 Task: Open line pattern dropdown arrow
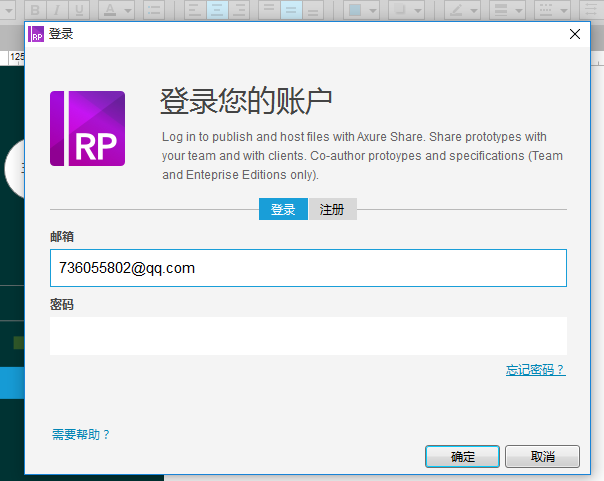(x=564, y=10)
